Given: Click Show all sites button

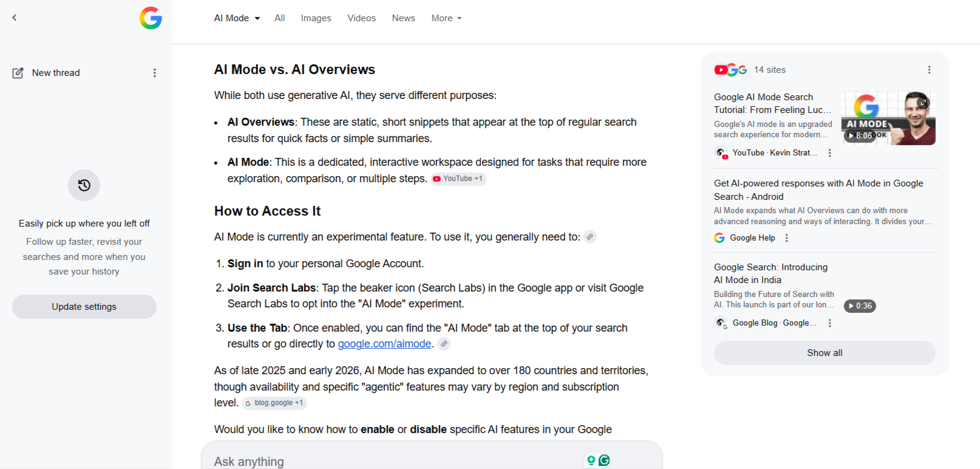Looking at the screenshot, I should tap(825, 353).
